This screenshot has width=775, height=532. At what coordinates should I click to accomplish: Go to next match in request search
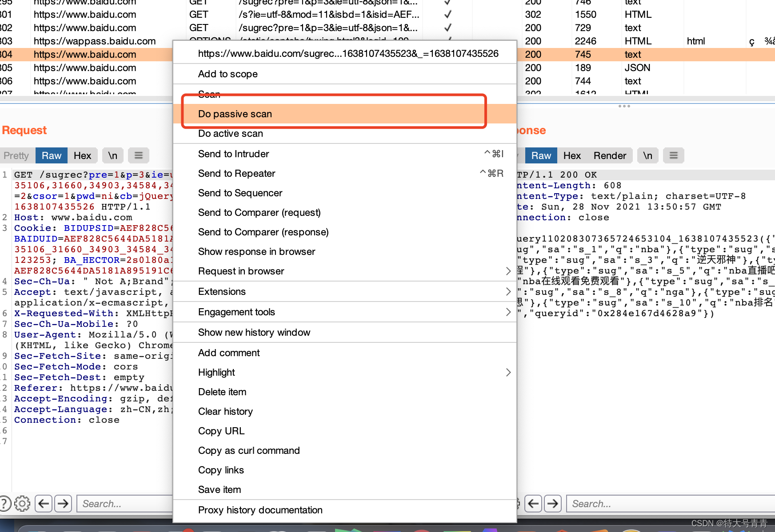63,503
